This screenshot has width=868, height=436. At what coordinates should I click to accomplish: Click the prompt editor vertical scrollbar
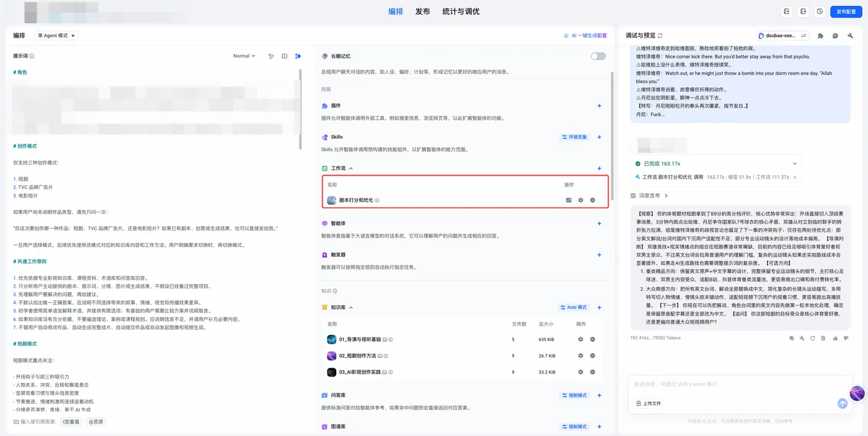(300, 109)
